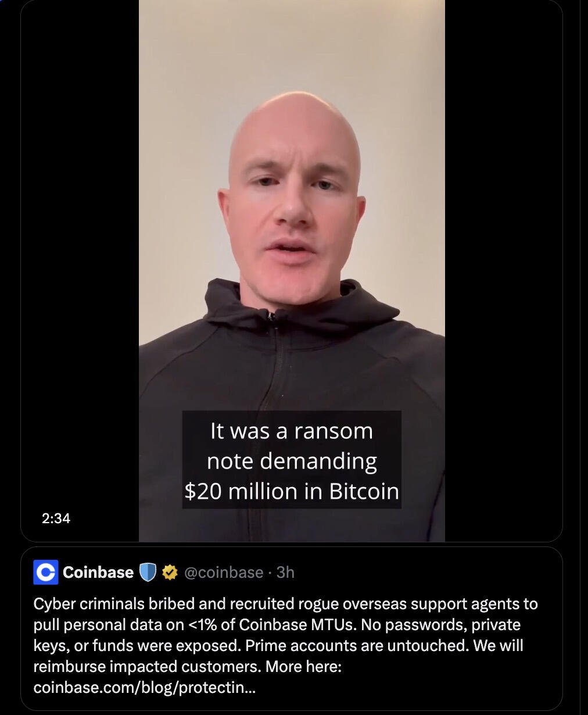The height and width of the screenshot is (715, 588).
Task: Click the 'note demanding' caption line
Action: tap(292, 461)
